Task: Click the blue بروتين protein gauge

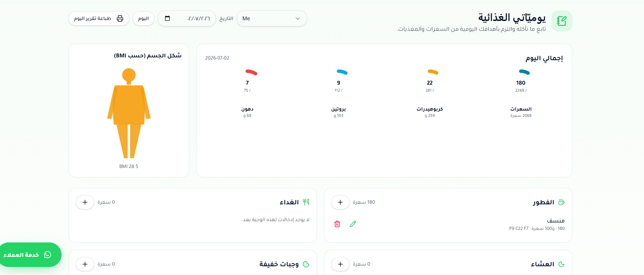Action: pos(342,72)
